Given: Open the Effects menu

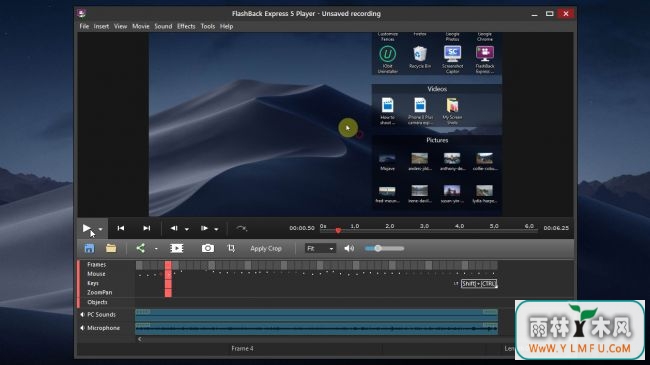Looking at the screenshot, I should click(x=186, y=26).
